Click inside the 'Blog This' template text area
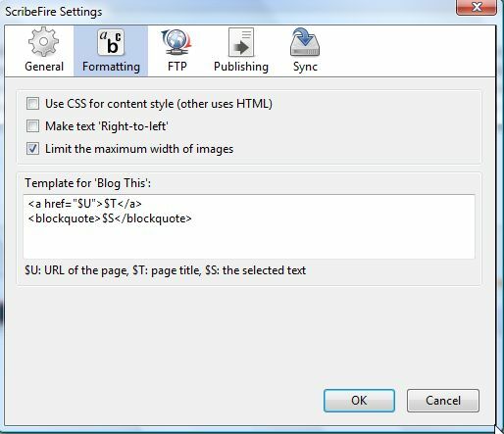Image resolution: width=504 pixels, height=434 pixels. point(249,226)
